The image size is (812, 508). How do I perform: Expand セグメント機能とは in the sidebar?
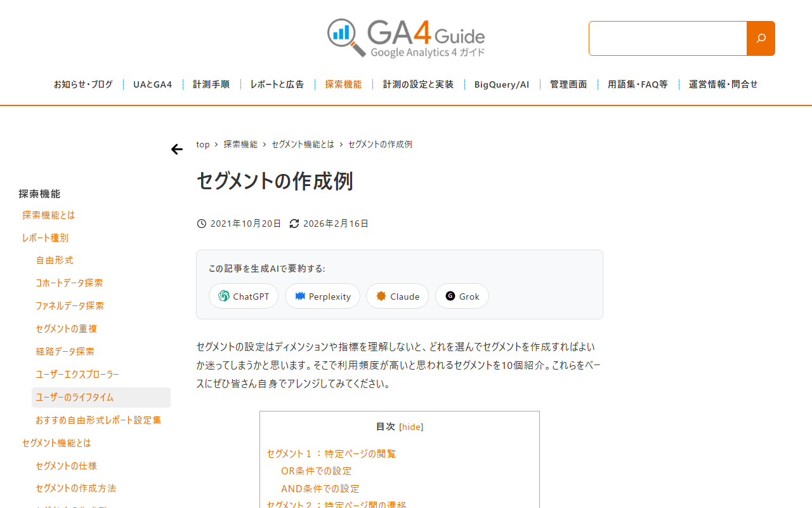click(x=56, y=443)
